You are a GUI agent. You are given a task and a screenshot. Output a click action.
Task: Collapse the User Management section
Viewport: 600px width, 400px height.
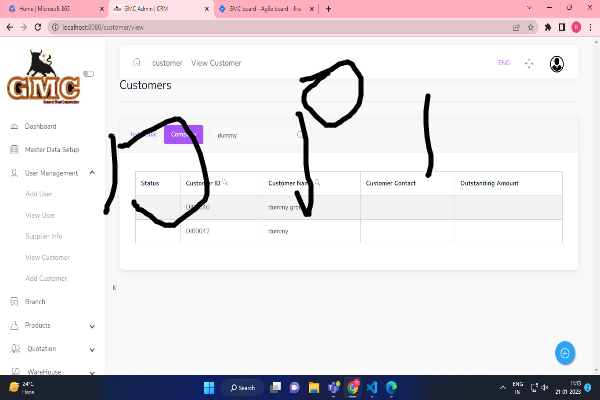pyautogui.click(x=92, y=173)
